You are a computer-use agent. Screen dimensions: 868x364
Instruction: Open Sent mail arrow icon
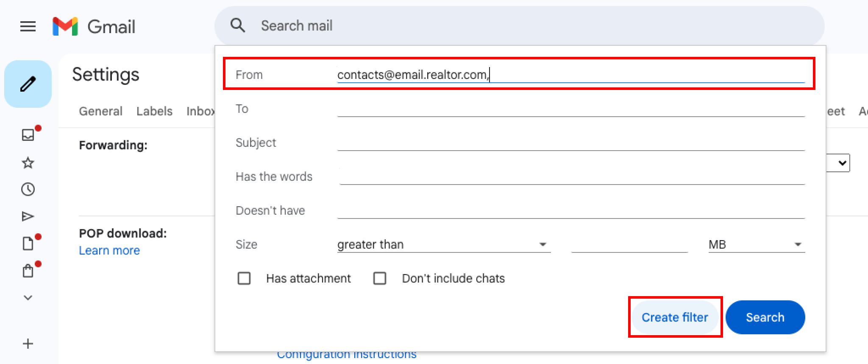(x=28, y=216)
